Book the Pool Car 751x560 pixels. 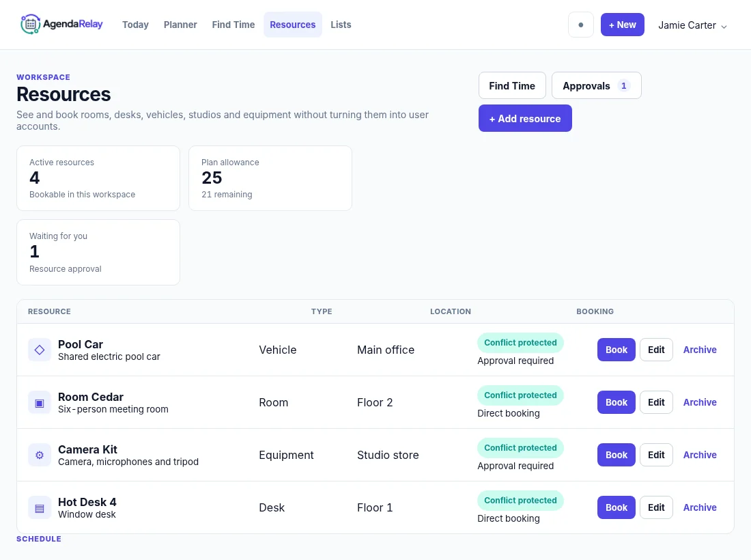(x=617, y=350)
